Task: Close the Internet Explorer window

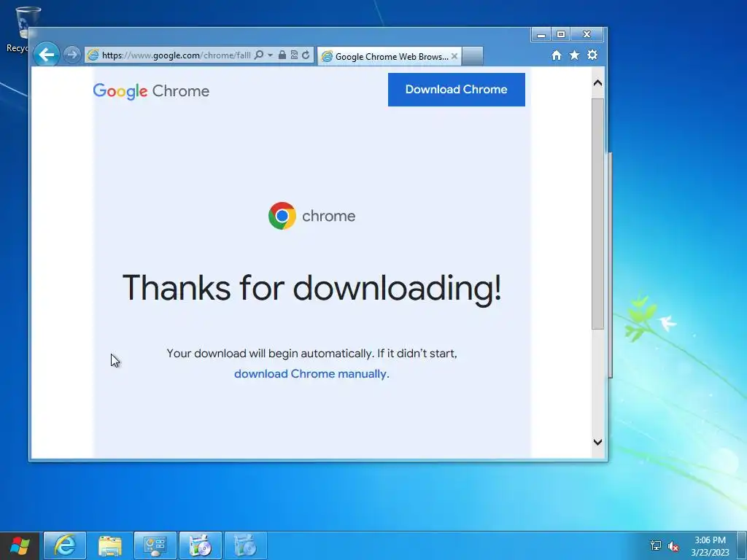Action: (587, 34)
